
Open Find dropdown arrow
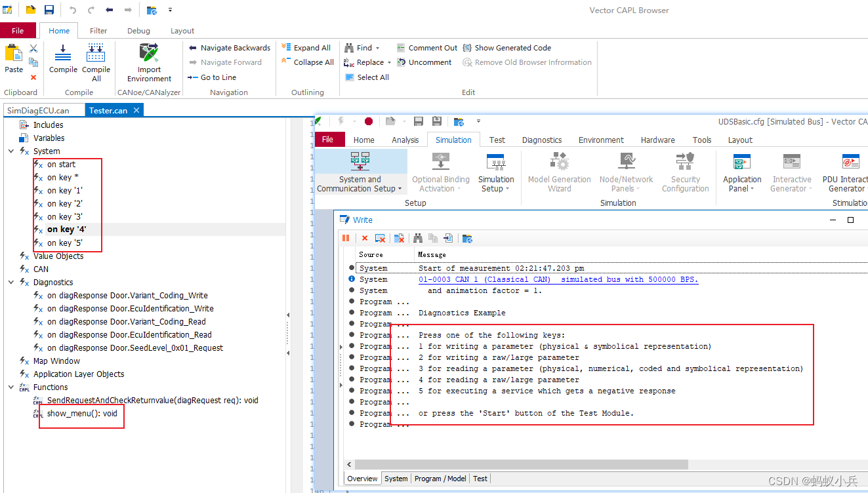378,48
